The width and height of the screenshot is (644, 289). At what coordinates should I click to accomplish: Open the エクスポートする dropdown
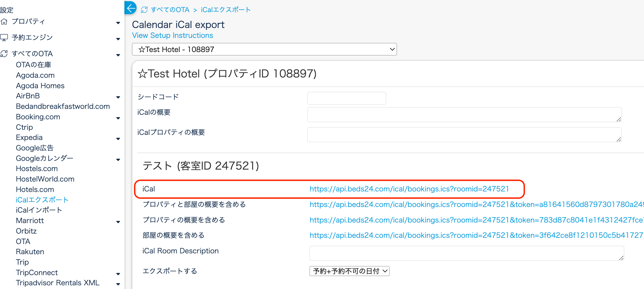pyautogui.click(x=349, y=271)
